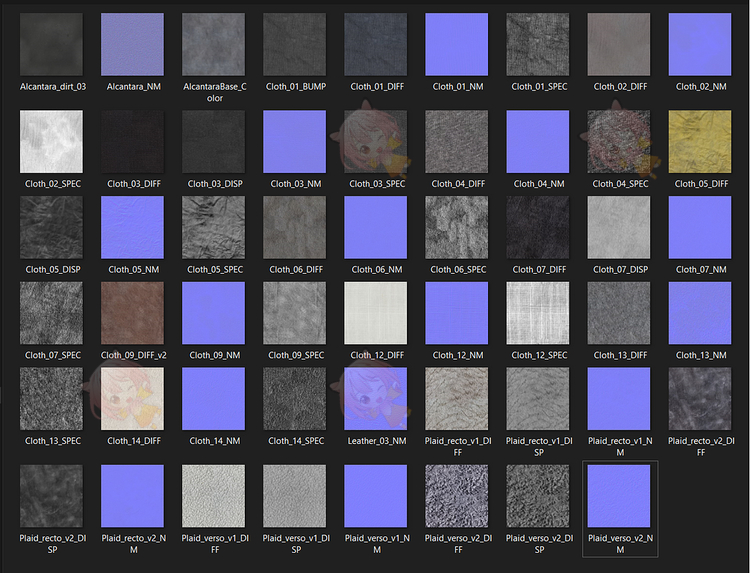Select Cloth_07_NM normal map
Screen dimensions: 750x573
[x=700, y=227]
